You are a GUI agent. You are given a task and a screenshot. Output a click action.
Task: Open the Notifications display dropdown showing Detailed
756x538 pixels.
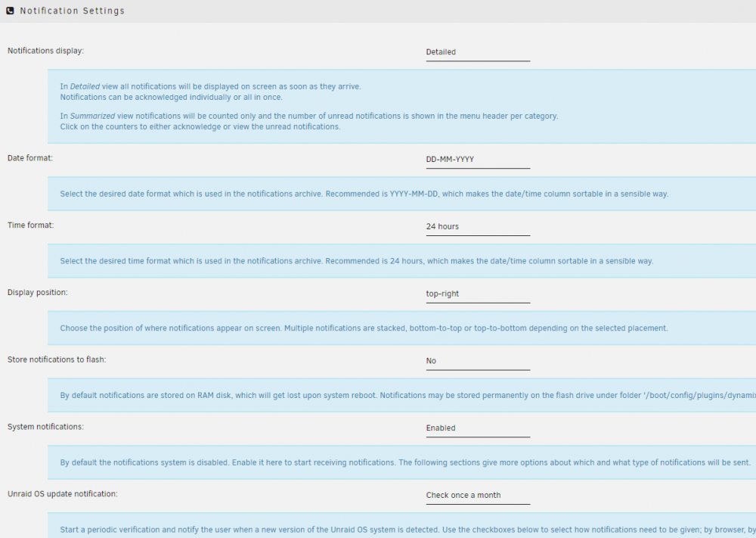tap(478, 52)
